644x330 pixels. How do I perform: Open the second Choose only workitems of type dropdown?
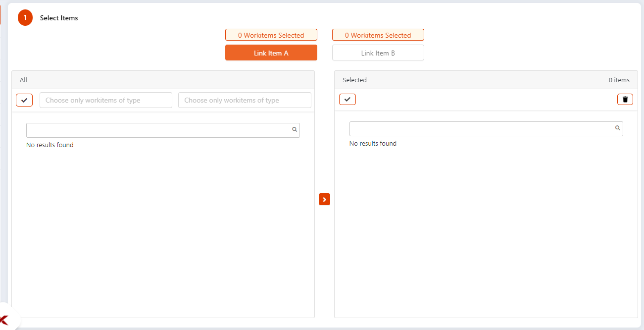click(245, 100)
